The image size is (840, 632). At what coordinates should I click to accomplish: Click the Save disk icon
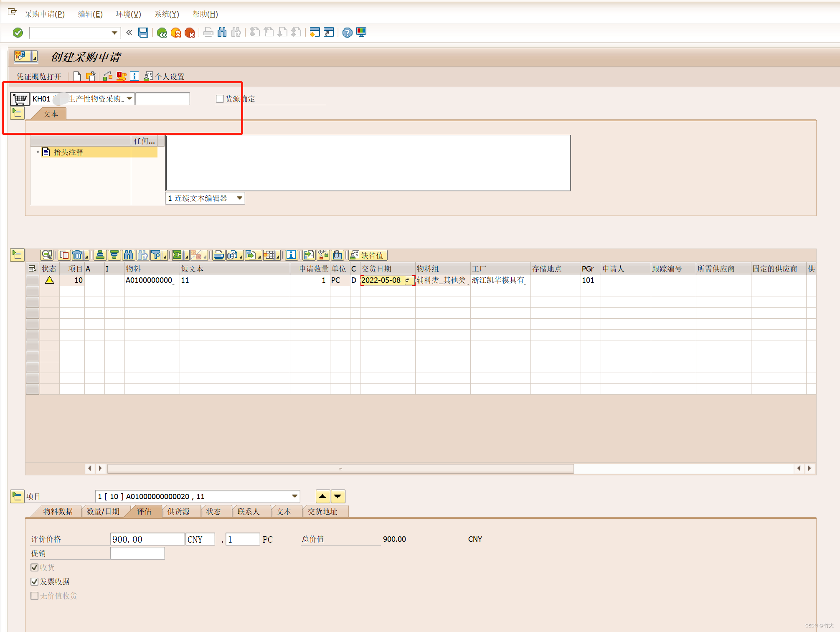pyautogui.click(x=143, y=33)
